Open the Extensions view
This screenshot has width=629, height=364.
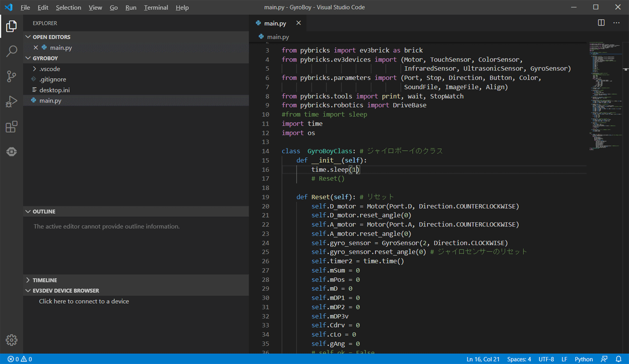coord(11,126)
